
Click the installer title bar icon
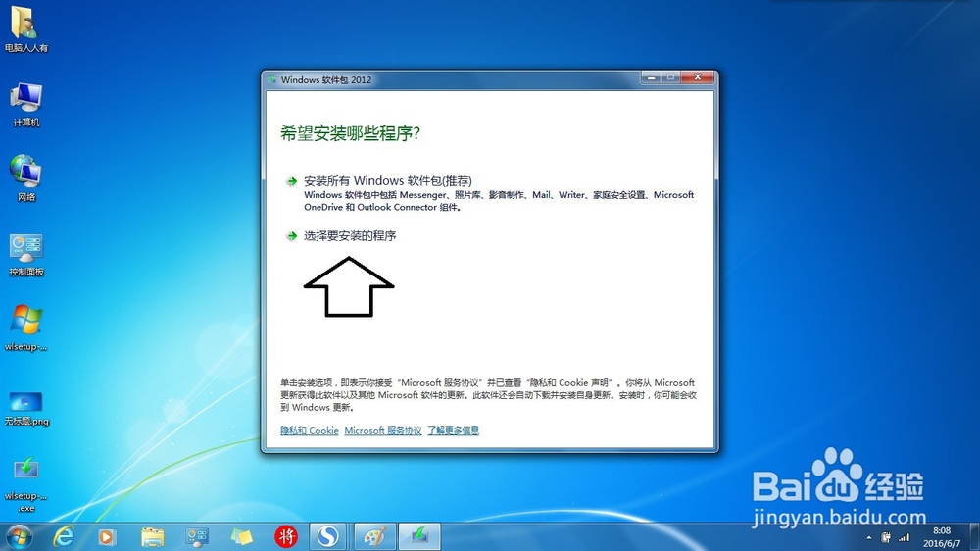pos(271,80)
